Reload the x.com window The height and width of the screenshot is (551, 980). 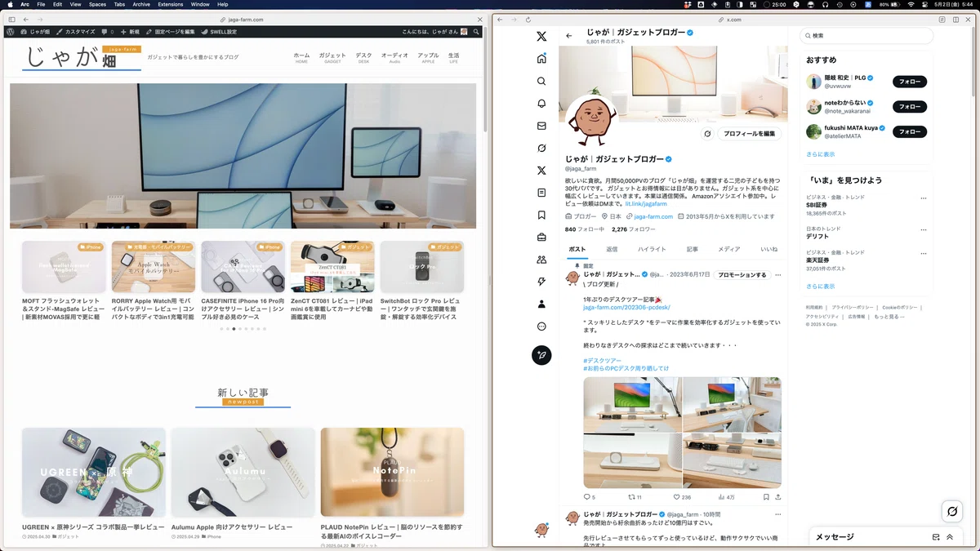click(x=528, y=20)
